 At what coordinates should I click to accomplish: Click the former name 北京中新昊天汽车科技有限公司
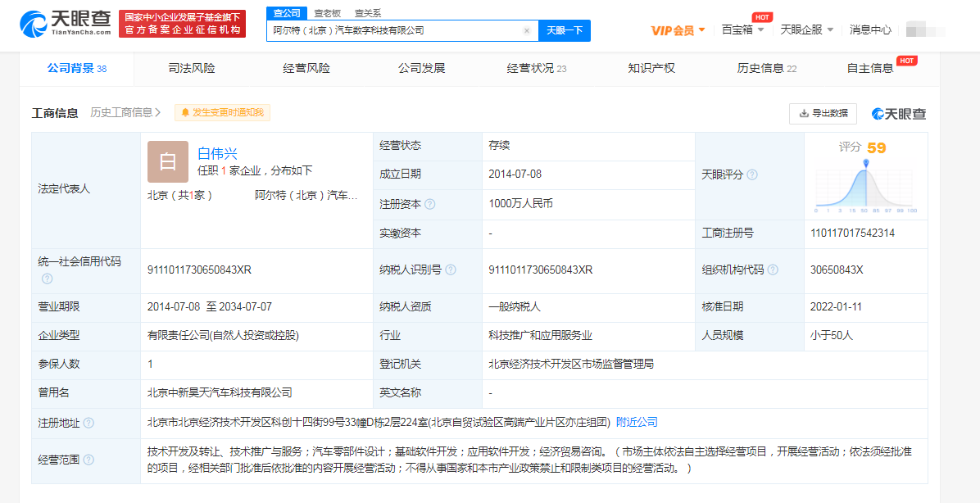tap(220, 393)
